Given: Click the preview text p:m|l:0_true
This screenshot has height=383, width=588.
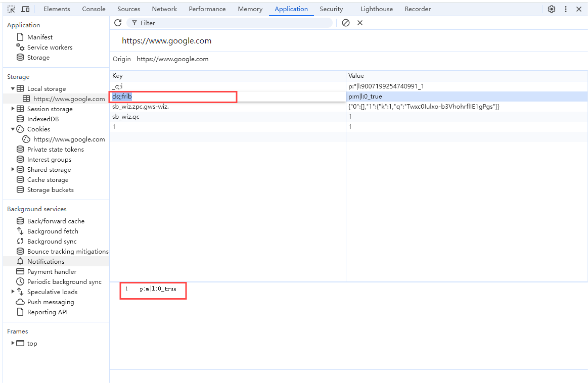Looking at the screenshot, I should click(158, 289).
